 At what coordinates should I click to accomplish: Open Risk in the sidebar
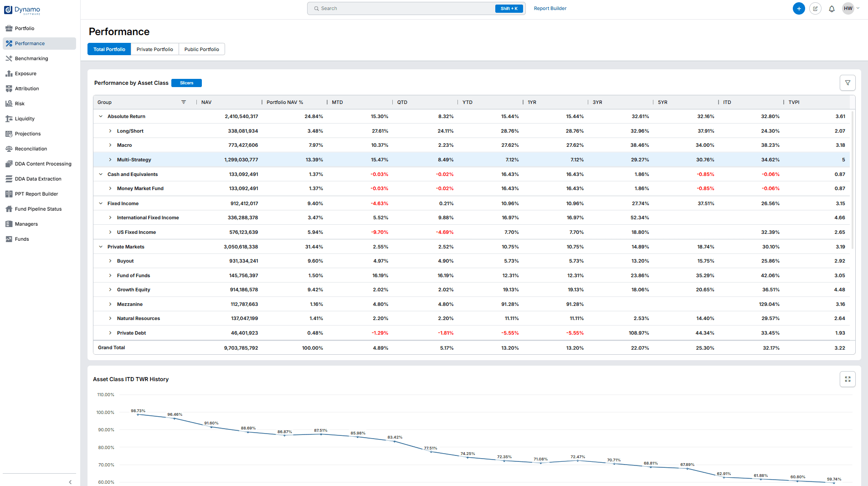pyautogui.click(x=20, y=103)
